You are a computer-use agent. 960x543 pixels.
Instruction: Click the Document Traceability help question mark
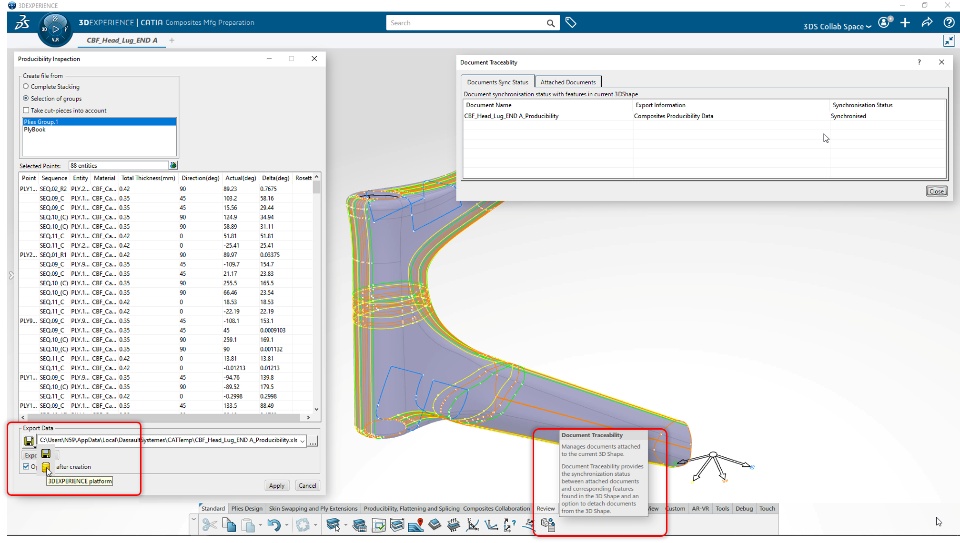pyautogui.click(x=919, y=62)
